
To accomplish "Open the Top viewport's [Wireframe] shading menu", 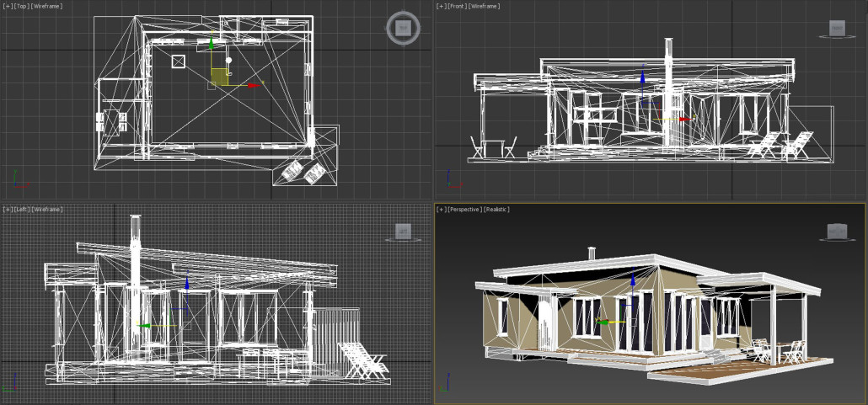I will point(46,6).
